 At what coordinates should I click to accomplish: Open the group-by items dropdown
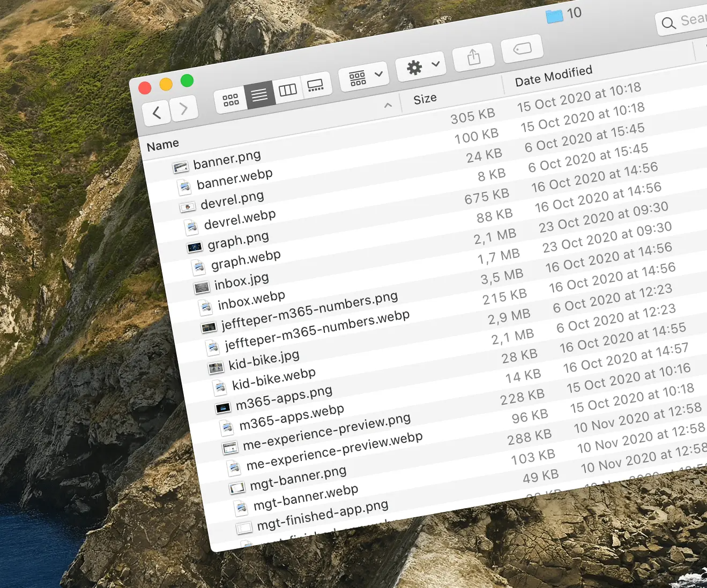366,77
